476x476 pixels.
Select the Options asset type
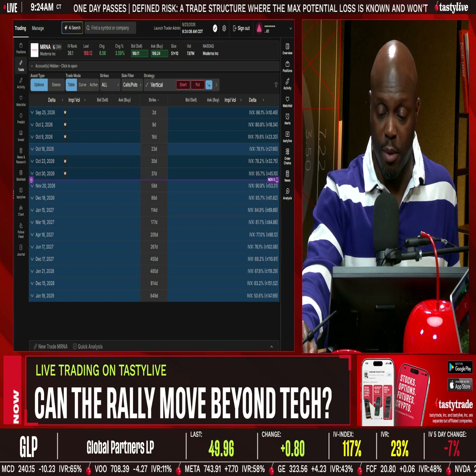point(39,85)
